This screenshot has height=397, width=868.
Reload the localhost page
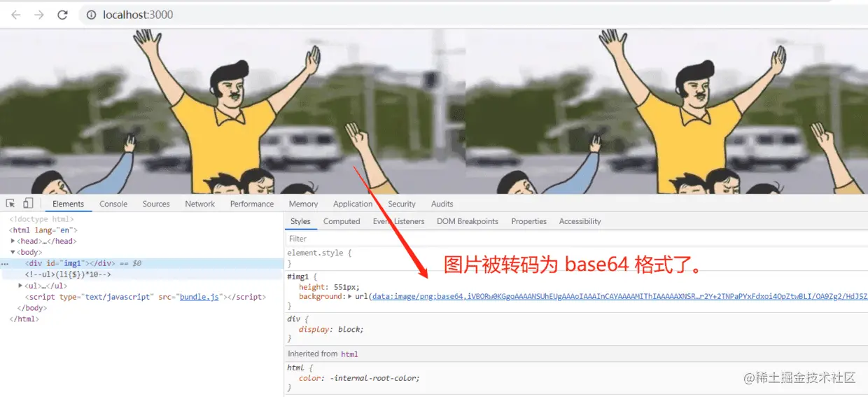click(62, 15)
